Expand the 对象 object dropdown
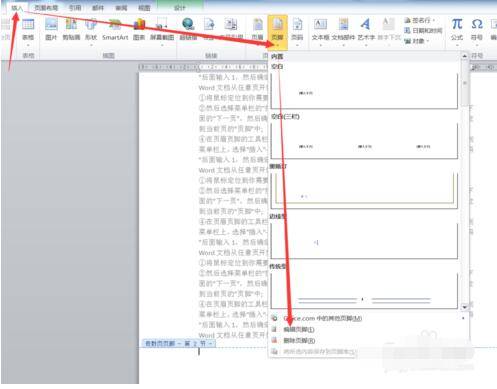 [x=417, y=41]
